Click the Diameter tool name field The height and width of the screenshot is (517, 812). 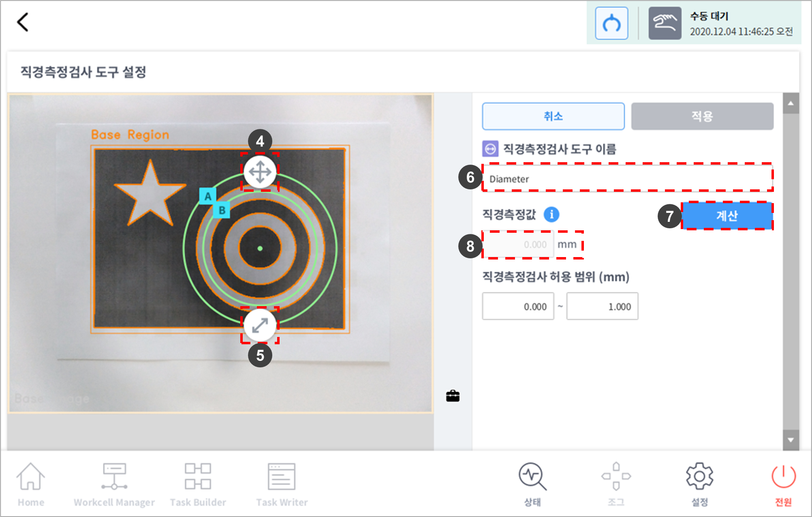coord(627,178)
